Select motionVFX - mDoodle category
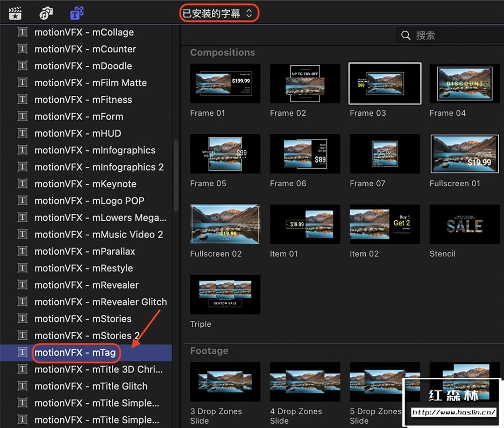The image size is (504, 428). click(x=86, y=66)
